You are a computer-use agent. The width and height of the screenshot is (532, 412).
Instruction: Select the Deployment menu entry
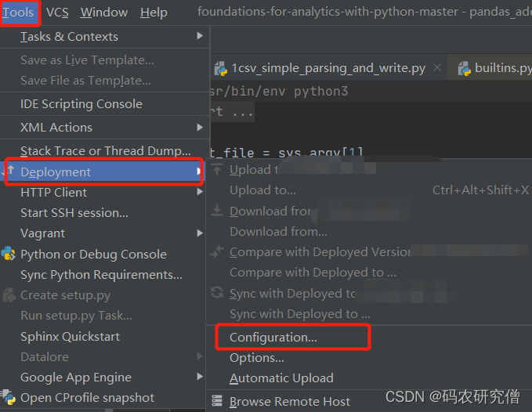coord(104,172)
